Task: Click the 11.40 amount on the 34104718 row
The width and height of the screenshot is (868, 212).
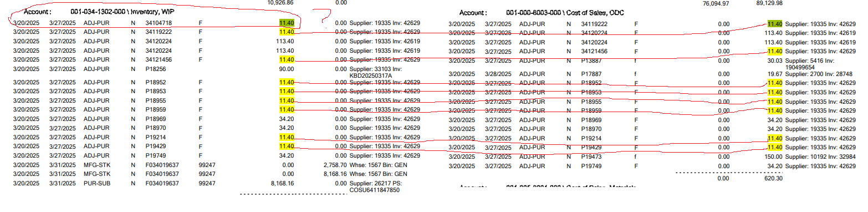Action: [287, 23]
